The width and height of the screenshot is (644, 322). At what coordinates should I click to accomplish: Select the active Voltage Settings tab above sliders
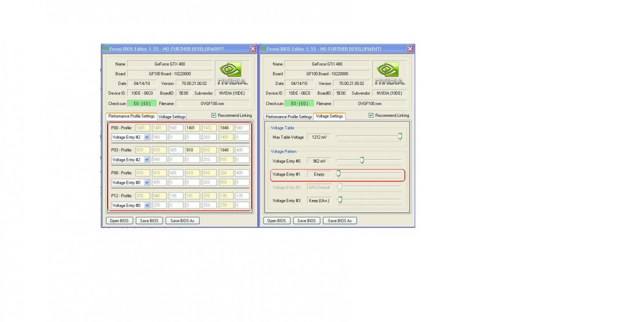pyautogui.click(x=329, y=116)
